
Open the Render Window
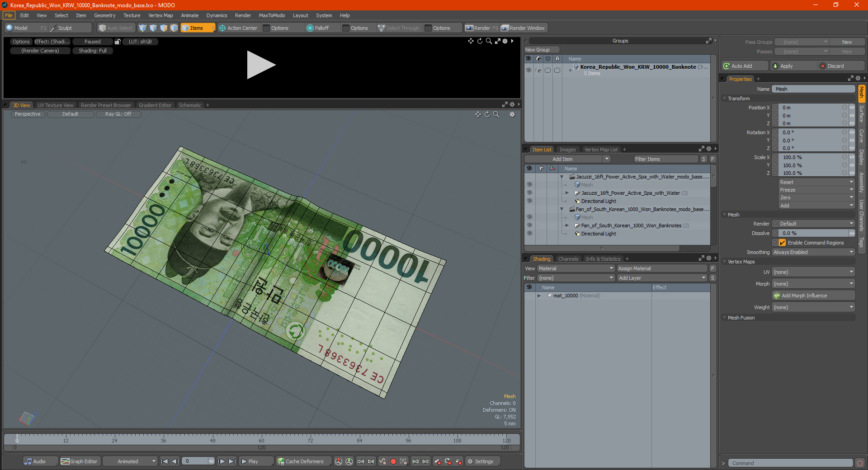524,28
